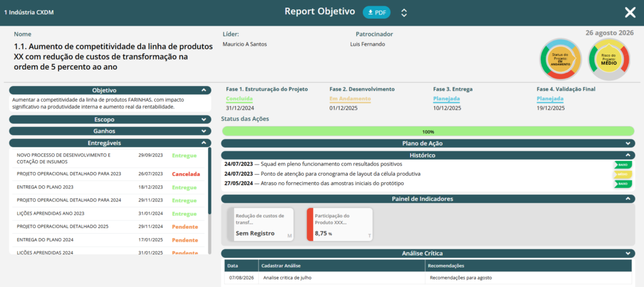Click the Recomendações column header
The height and width of the screenshot is (287, 644).
click(528, 266)
